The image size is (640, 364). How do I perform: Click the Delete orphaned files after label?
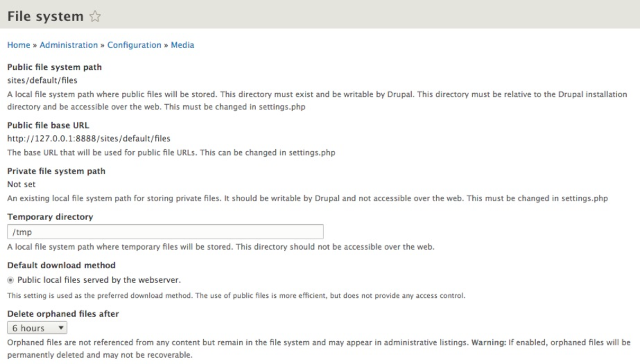63,314
